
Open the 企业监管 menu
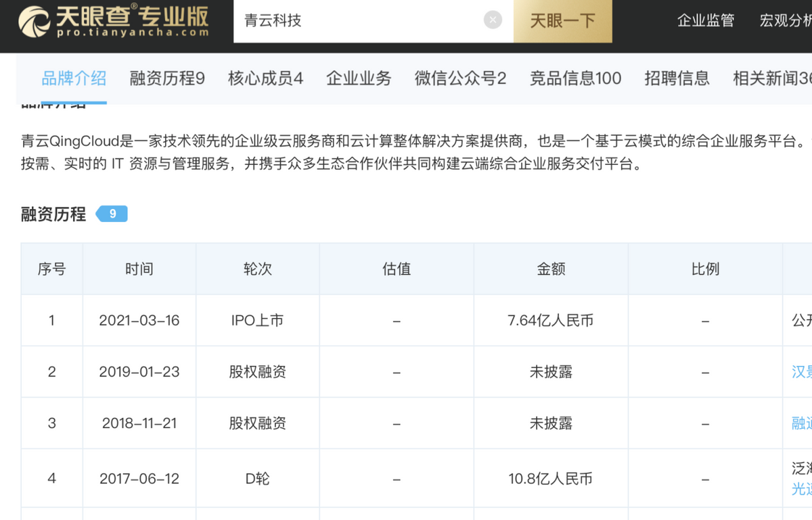coord(706,20)
